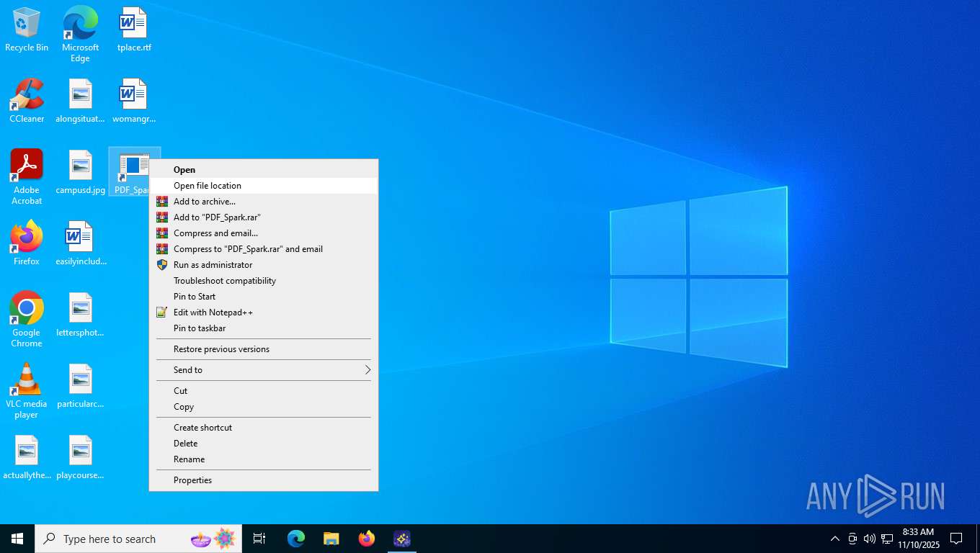Screen dimensions: 980x553
Task: Click the taskbar clock showing 8:33 AM
Action: point(918,539)
